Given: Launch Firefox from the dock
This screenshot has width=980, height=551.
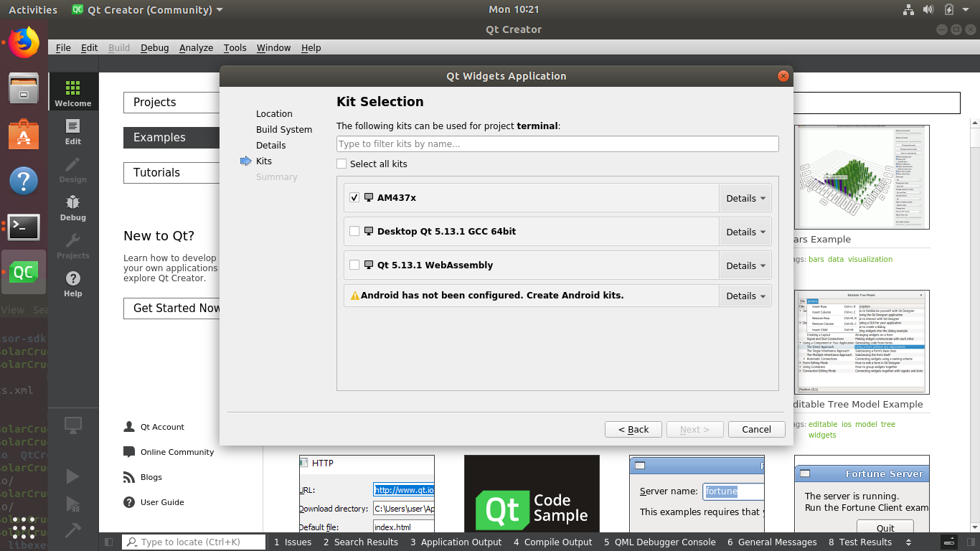Looking at the screenshot, I should click(x=24, y=42).
